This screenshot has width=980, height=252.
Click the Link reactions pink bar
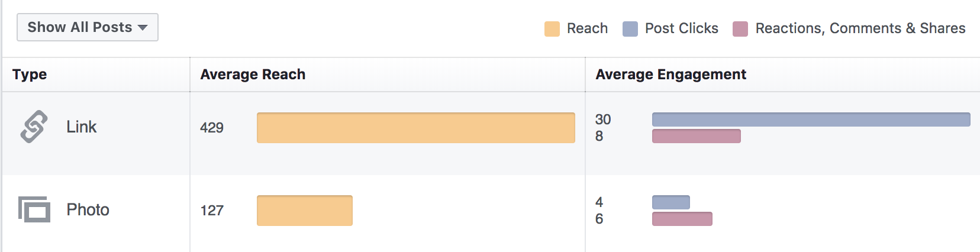coord(697,136)
